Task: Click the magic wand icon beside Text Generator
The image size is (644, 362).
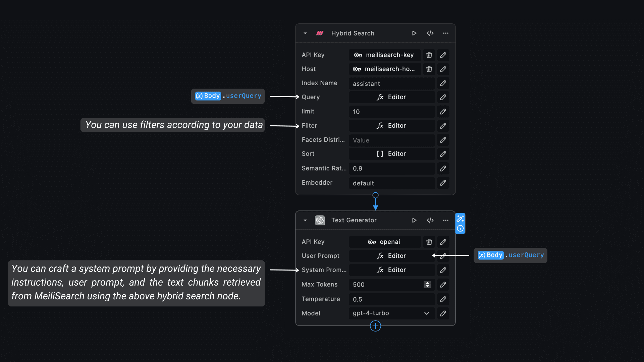Action: [x=460, y=219]
